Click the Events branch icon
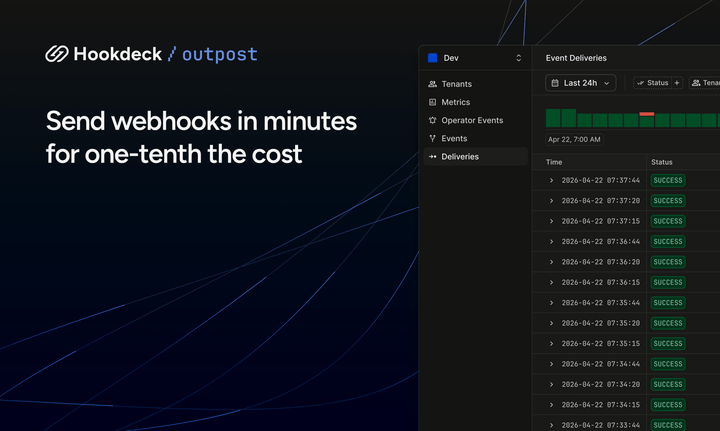The width and height of the screenshot is (720, 431). pos(432,138)
